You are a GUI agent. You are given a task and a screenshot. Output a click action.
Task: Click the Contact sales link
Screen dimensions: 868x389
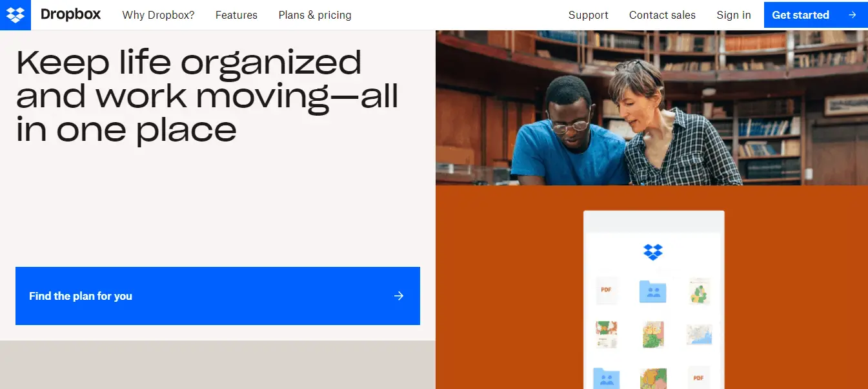point(662,15)
